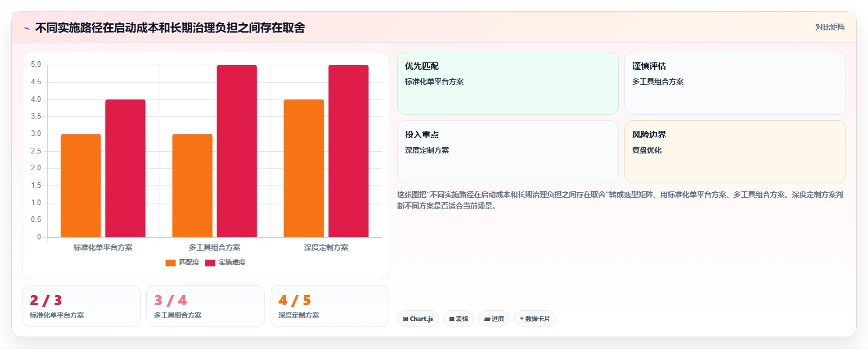Click the 2.5 y-axis value
Viewport: 868px width, 349px height.
point(36,151)
